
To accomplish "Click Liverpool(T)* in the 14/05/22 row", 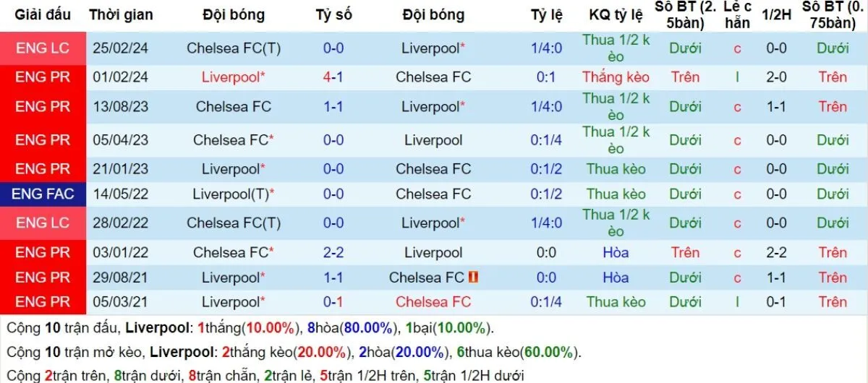I will coord(233,194).
